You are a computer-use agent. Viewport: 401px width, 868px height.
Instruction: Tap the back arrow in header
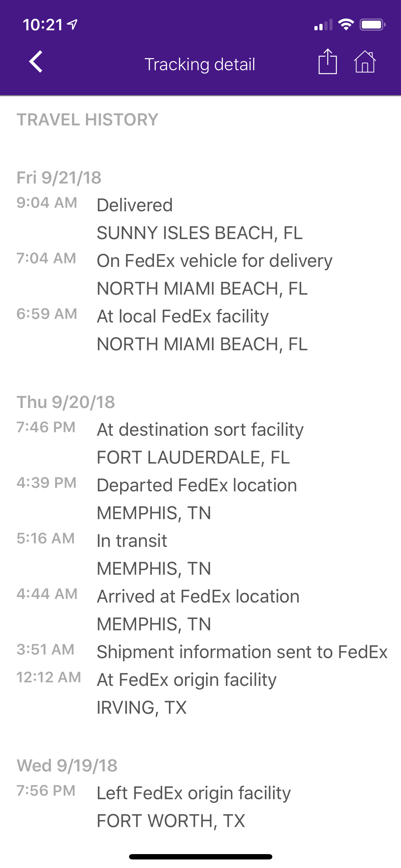click(x=36, y=62)
